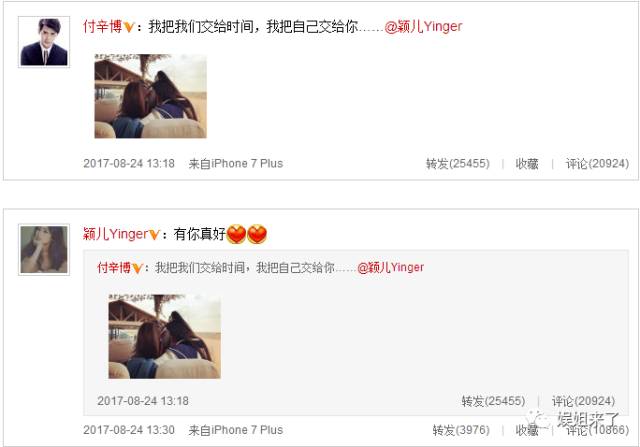This screenshot has width=640, height=447.
Task: Open the @颖儿Yinger mention in quoted post
Action: coord(391,268)
